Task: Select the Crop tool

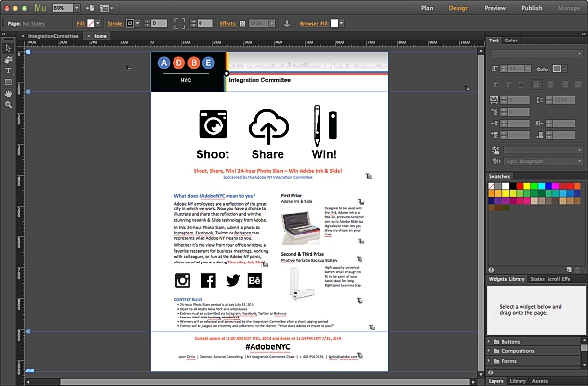Action: (8, 60)
